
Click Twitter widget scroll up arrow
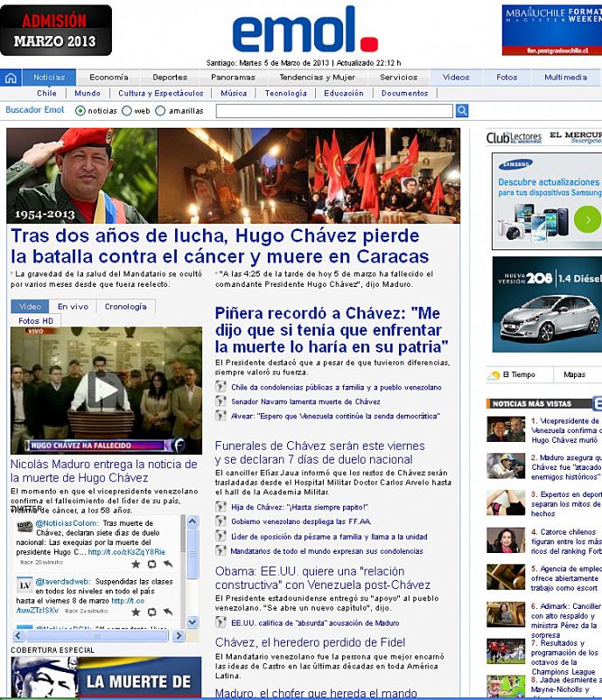click(192, 521)
